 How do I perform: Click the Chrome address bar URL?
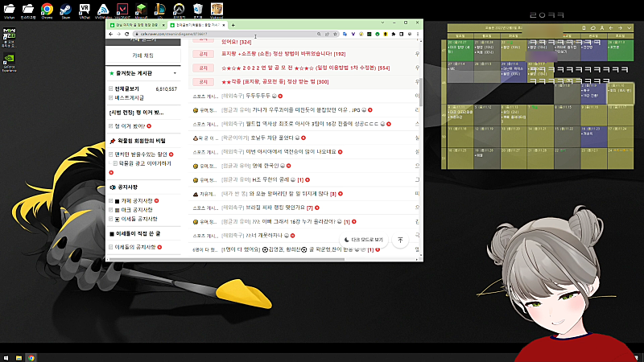(x=174, y=34)
